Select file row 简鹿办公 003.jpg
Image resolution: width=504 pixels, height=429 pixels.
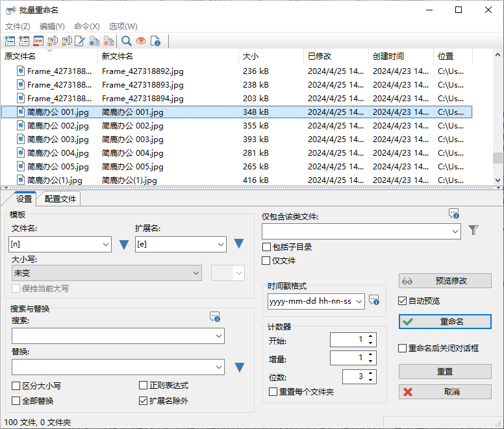[58, 140]
